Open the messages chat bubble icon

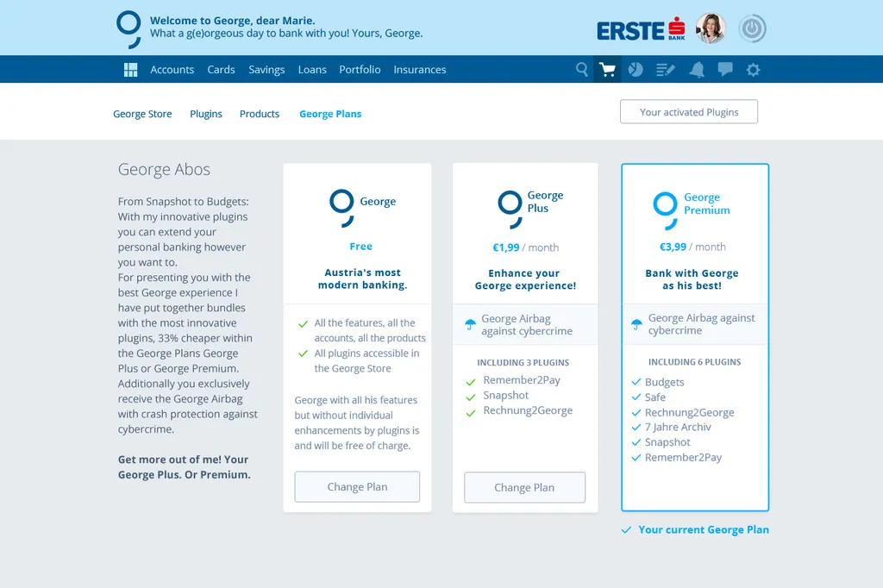[725, 69]
